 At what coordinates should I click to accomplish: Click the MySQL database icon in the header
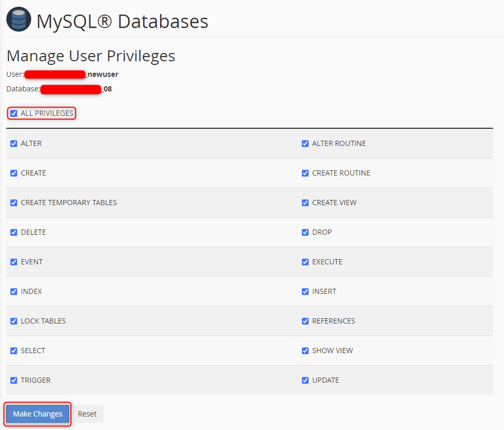coord(18,19)
